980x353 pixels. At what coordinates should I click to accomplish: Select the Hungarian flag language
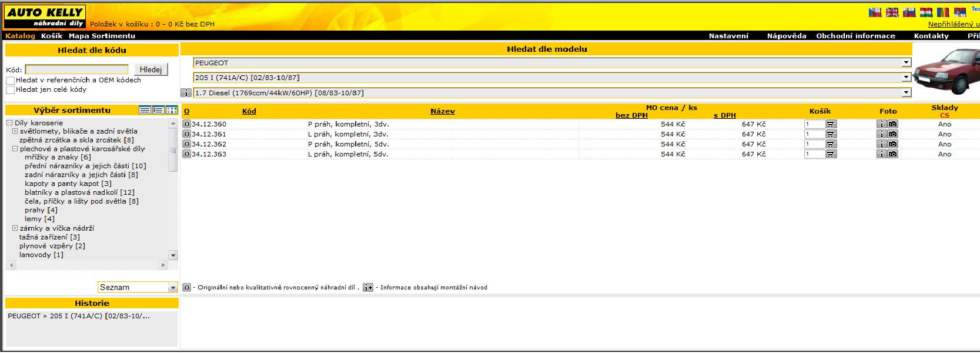point(926,12)
